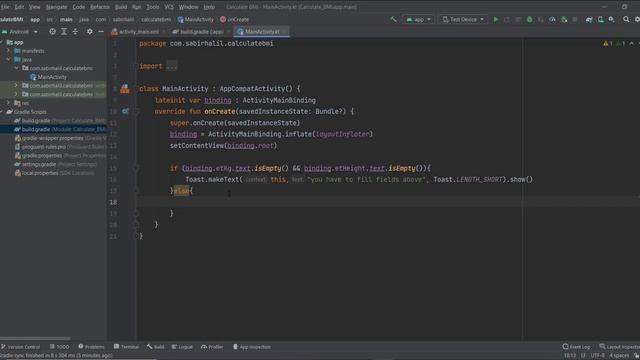
Task: Open the TODO tool window
Action: (60, 347)
